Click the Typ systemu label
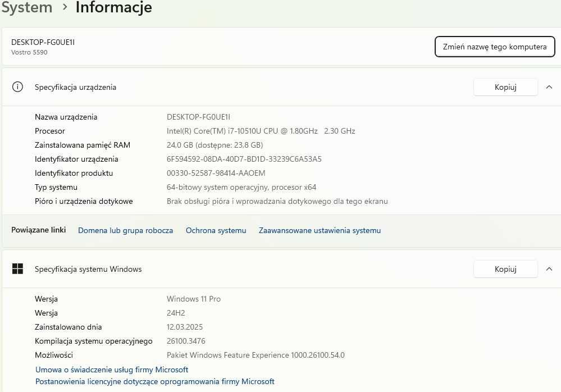The height and width of the screenshot is (392, 561). pos(56,187)
